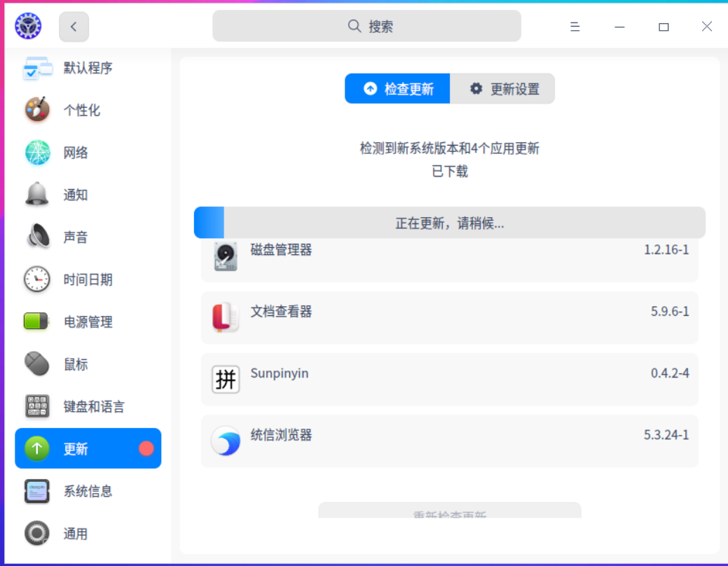
Task: Click the Sunpinyin row name
Action: pyautogui.click(x=280, y=373)
